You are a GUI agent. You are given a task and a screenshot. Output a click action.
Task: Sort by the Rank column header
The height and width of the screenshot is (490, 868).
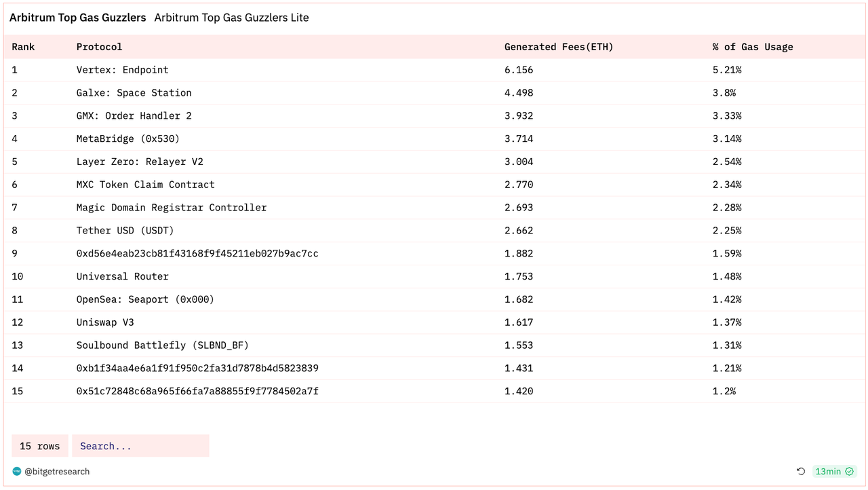point(23,47)
